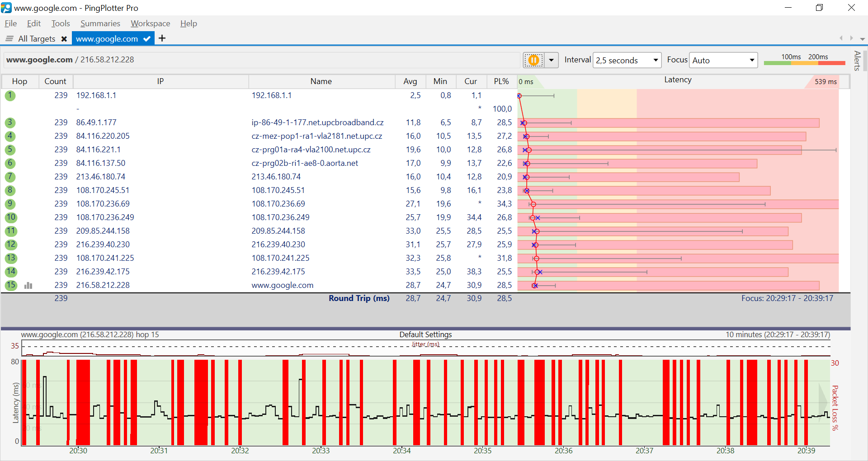Select hop 3 green circle icon

click(10, 122)
